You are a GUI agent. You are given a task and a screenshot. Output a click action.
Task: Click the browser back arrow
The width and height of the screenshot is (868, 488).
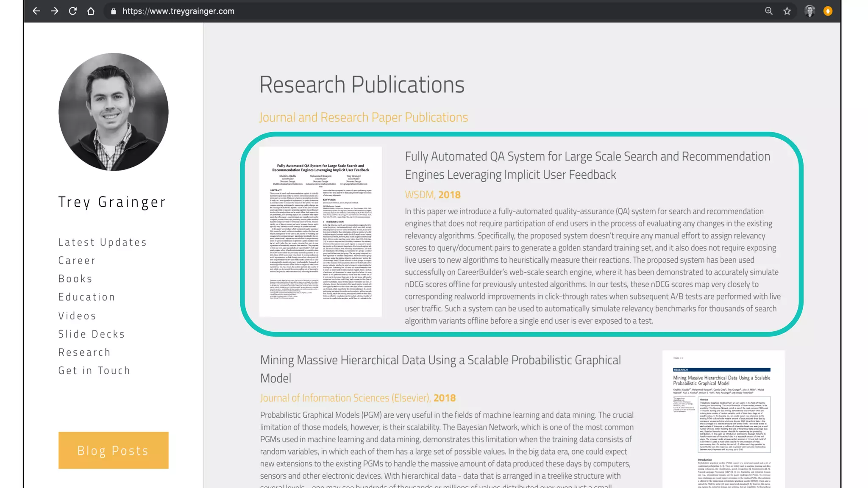(x=36, y=11)
